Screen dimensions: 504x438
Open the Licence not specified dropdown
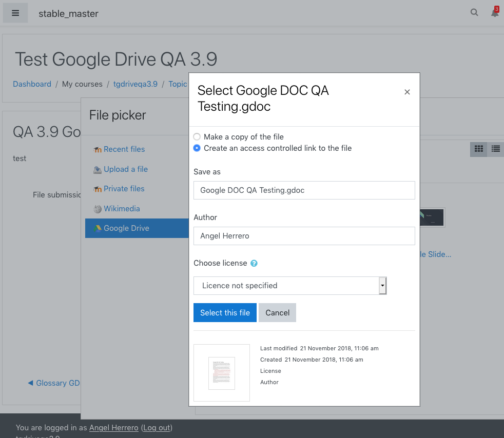click(x=290, y=286)
